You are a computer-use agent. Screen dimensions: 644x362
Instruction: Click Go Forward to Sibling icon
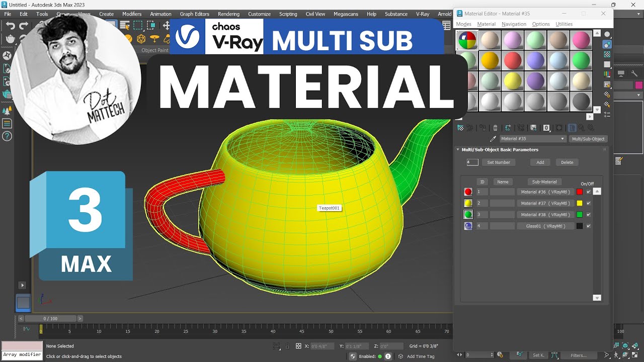point(591,128)
